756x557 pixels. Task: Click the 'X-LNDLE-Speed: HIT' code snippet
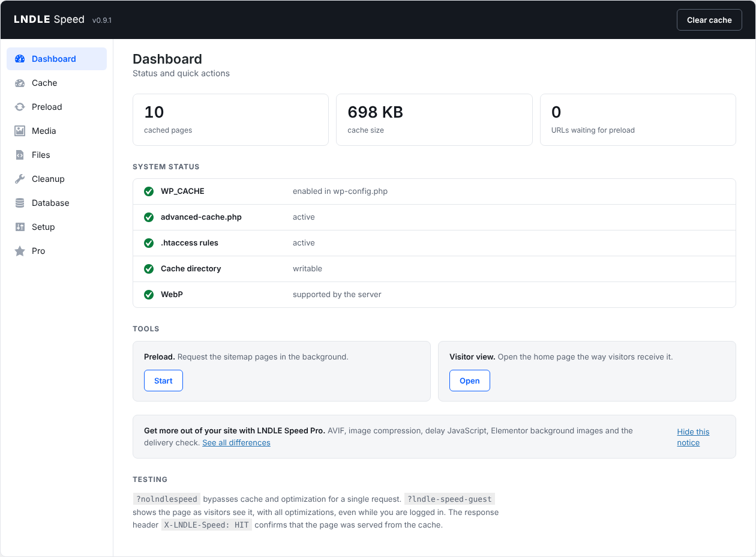coord(206,525)
